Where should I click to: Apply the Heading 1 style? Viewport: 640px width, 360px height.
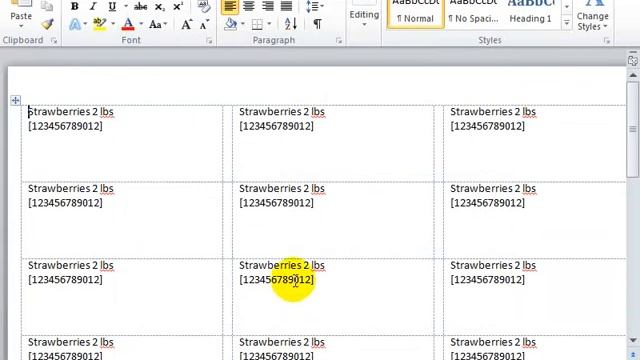click(x=530, y=13)
